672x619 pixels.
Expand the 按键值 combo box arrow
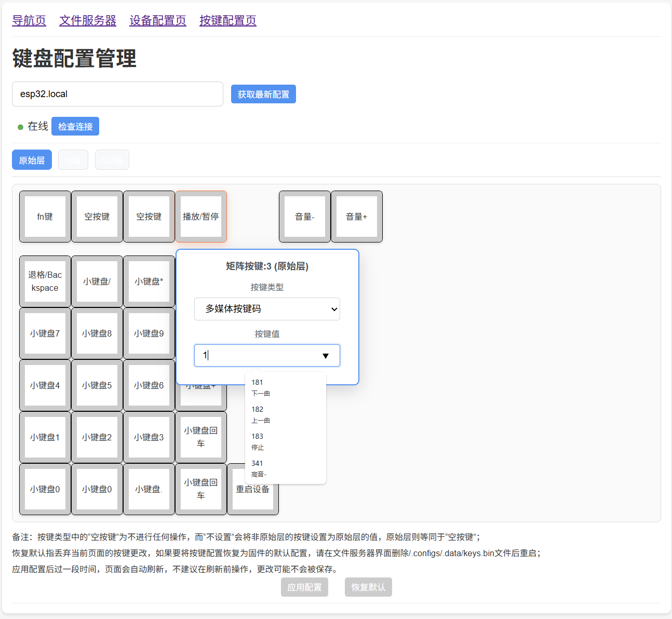click(x=326, y=356)
